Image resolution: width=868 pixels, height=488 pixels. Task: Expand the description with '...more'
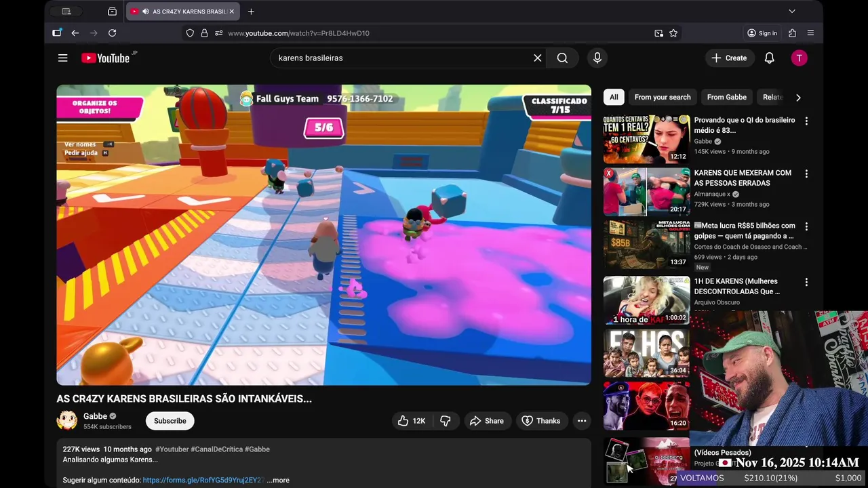pyautogui.click(x=278, y=480)
